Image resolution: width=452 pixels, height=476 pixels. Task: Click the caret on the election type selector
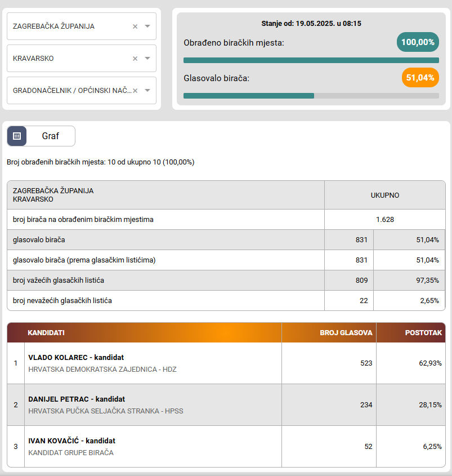(x=147, y=90)
